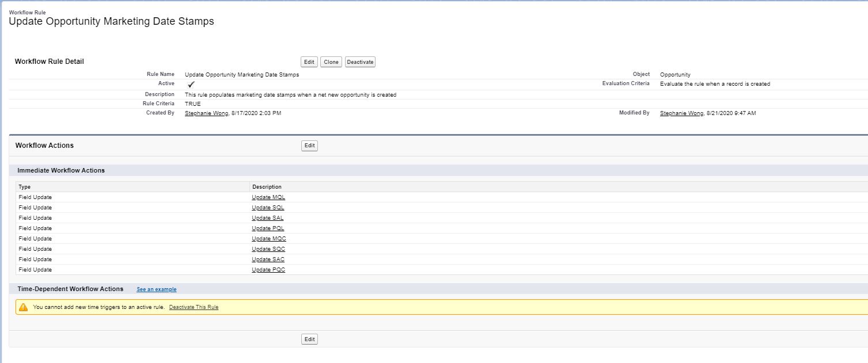Click the Rule Name value in detail section
The width and height of the screenshot is (868, 363).
click(242, 75)
